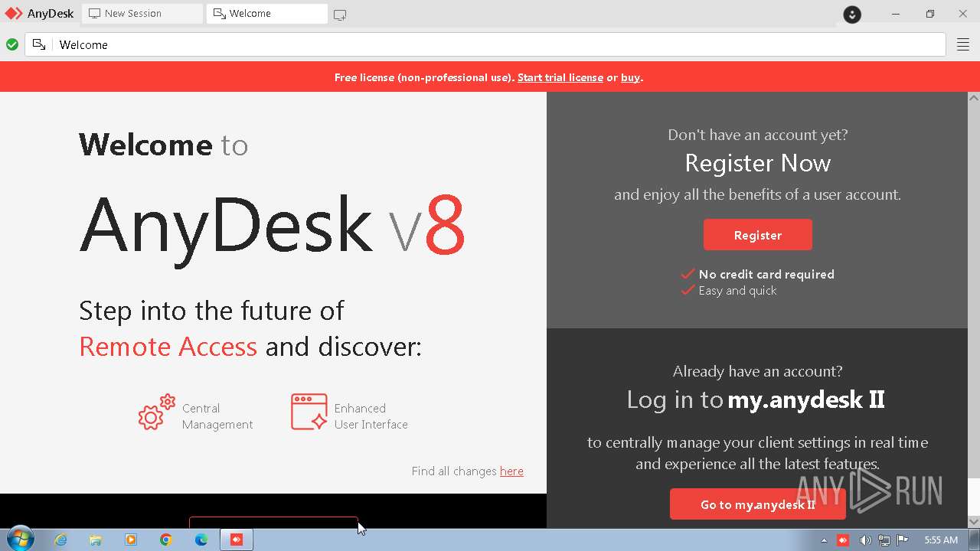The width and height of the screenshot is (980, 551).
Task: Open the media player taskbar icon
Action: pos(131,540)
